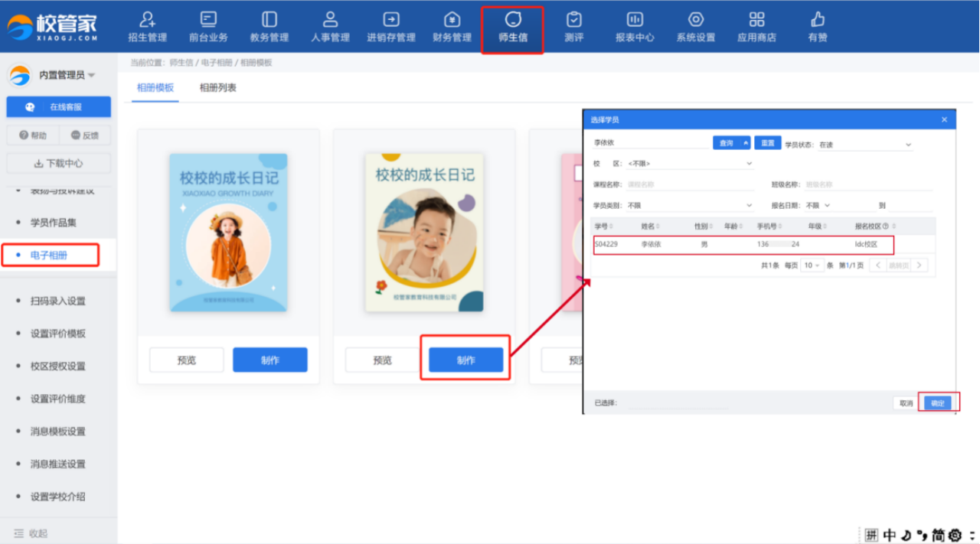980x544 pixels.
Task: Select 电子相册 in the sidebar
Action: point(50,256)
